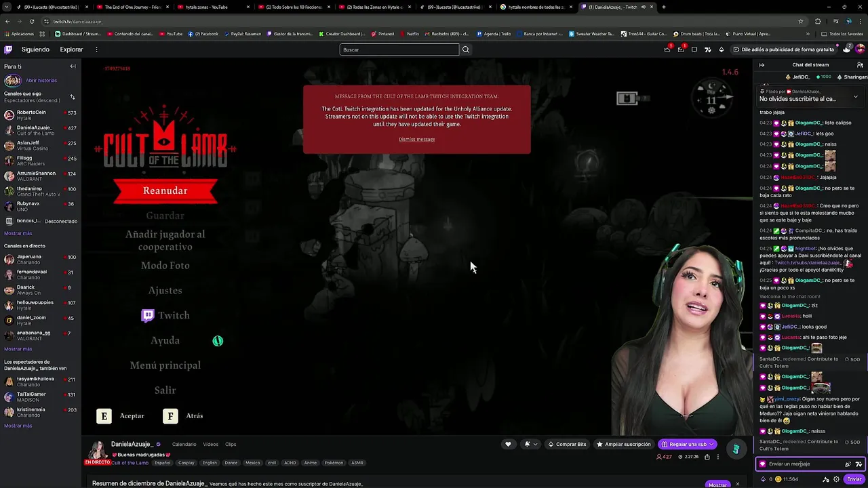Viewport: 868px width, 488px height.
Task: Open Netflix bookmark in bookmarks bar
Action: pos(409,33)
